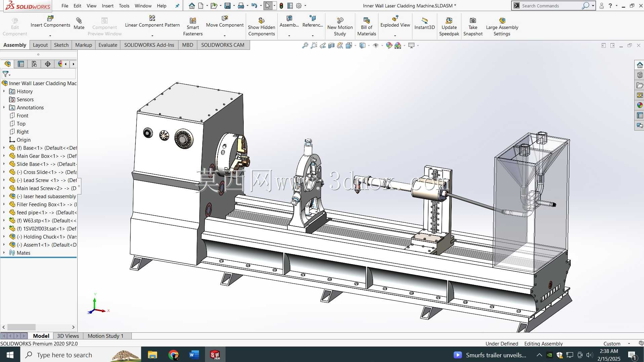The height and width of the screenshot is (362, 644).
Task: Toggle Instant3D mode
Action: [x=425, y=24]
